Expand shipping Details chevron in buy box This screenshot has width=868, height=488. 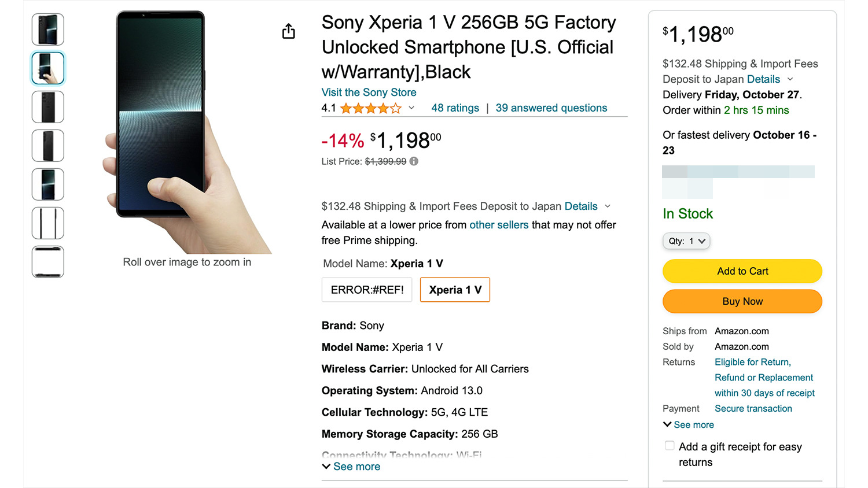point(790,79)
